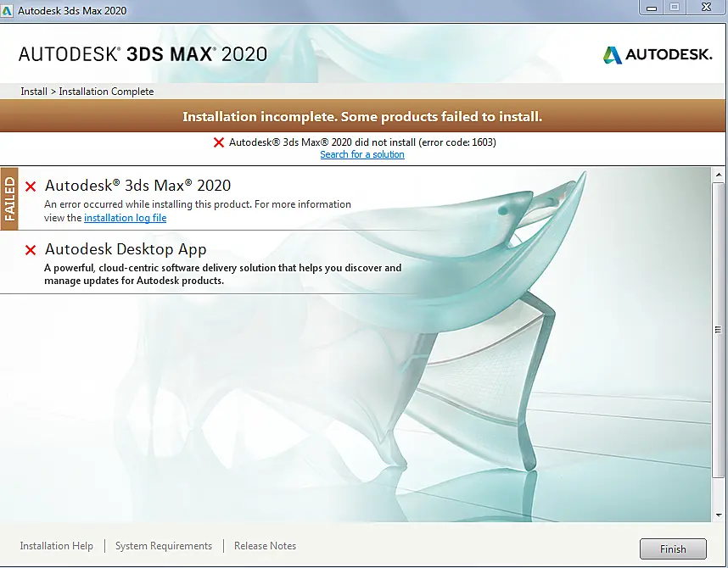This screenshot has height=568, width=728.
Task: Click the scrollbar down arrow
Action: 719,515
